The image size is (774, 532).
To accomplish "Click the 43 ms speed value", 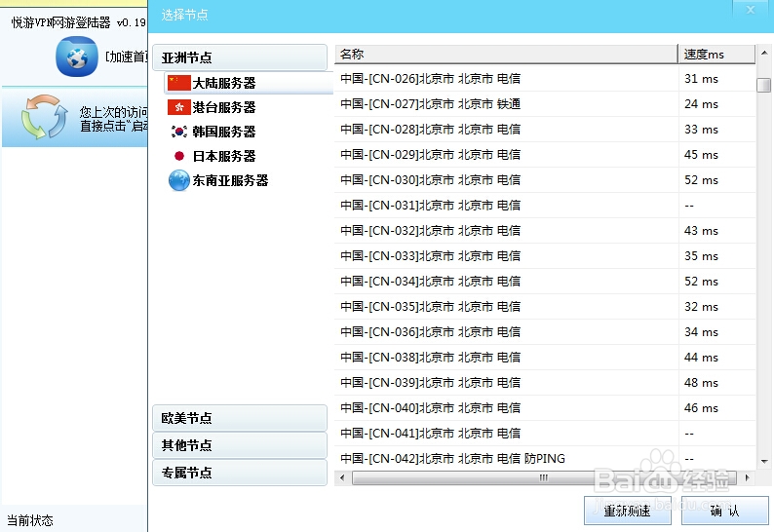I will (x=701, y=231).
